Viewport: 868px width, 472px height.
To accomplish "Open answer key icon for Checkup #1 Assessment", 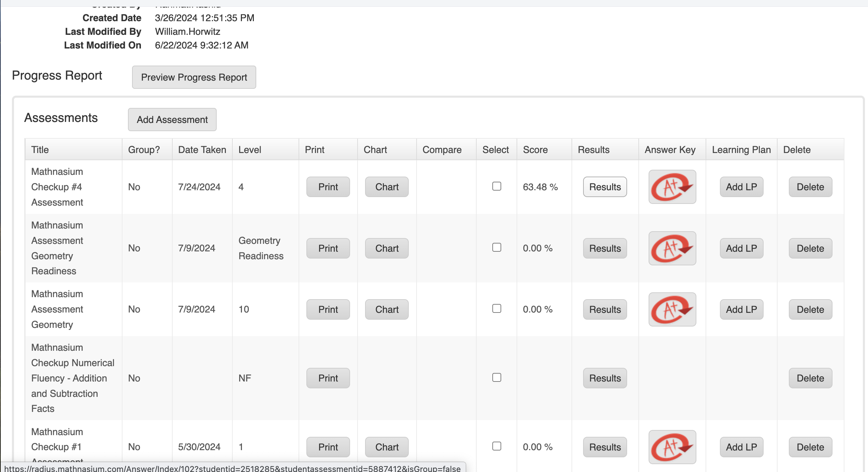I will pos(672,447).
